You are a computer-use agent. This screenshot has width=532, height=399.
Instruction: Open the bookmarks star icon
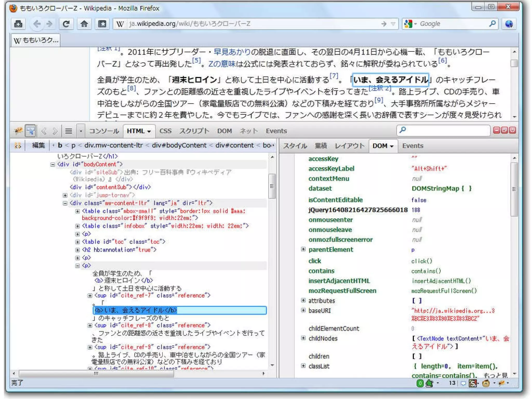tap(102, 24)
